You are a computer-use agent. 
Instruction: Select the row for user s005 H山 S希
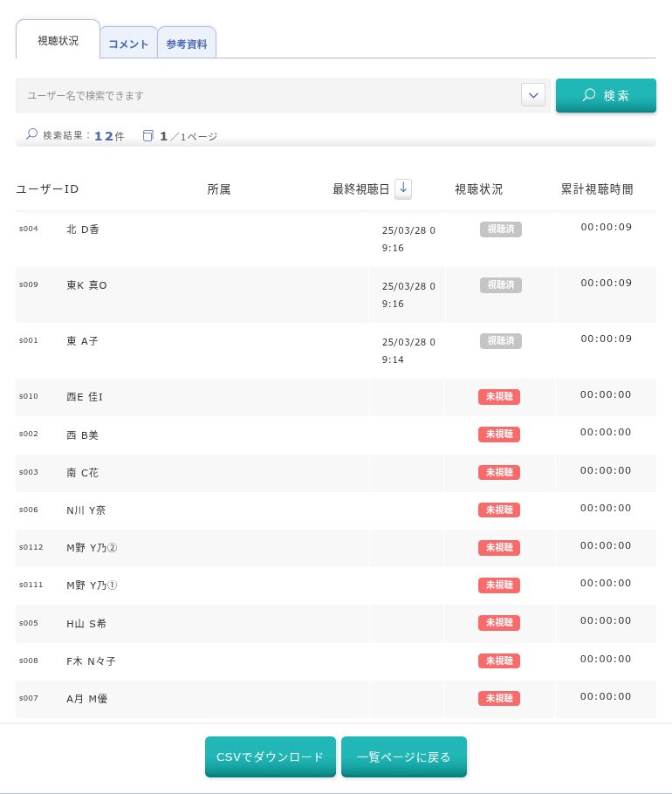pos(336,623)
